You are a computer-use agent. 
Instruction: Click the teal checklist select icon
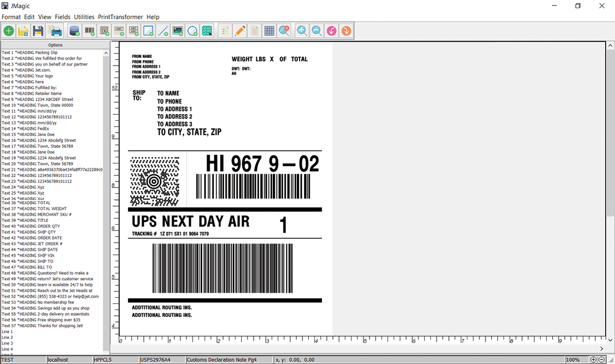pos(207,31)
